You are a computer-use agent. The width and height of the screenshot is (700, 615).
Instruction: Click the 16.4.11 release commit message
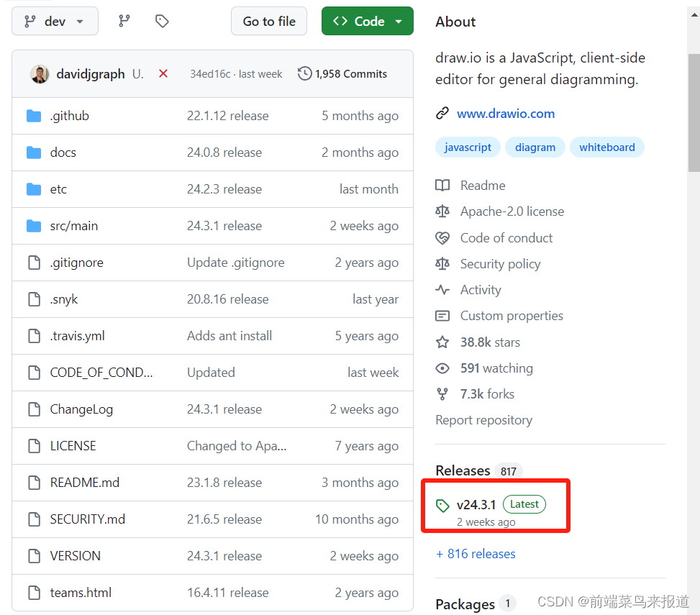227,593
